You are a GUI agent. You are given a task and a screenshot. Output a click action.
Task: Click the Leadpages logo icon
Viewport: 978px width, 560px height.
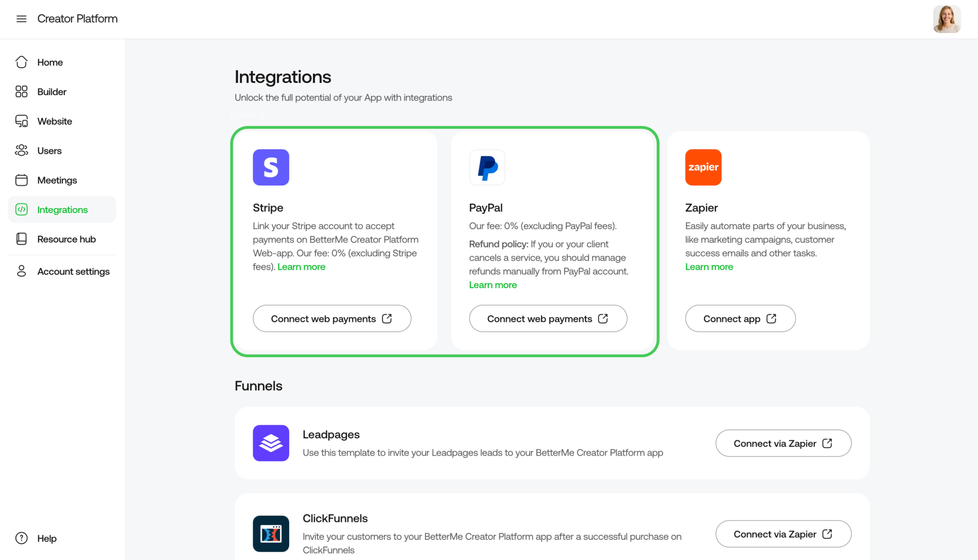pyautogui.click(x=271, y=443)
